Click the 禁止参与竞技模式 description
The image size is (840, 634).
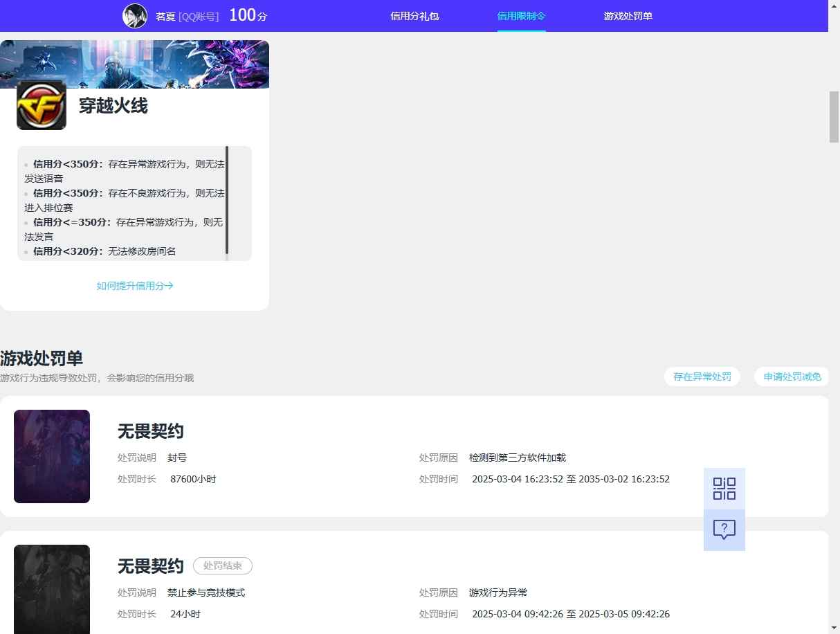(206, 592)
